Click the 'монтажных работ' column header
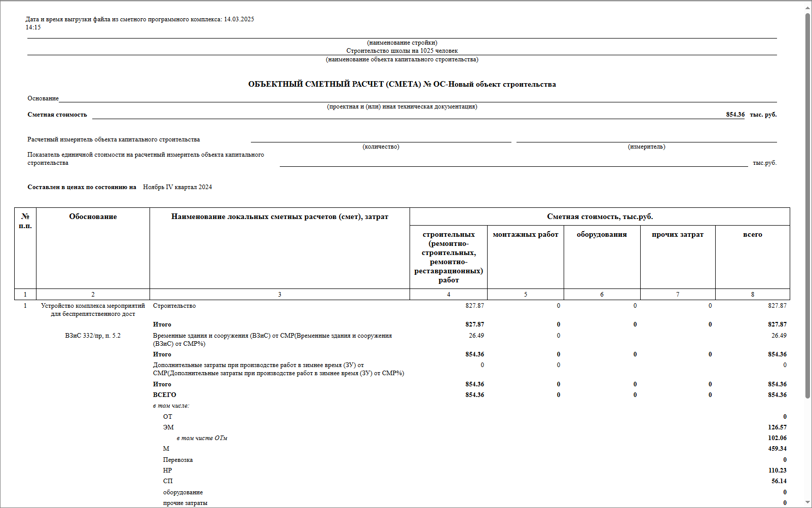This screenshot has height=508, width=812. [x=525, y=234]
